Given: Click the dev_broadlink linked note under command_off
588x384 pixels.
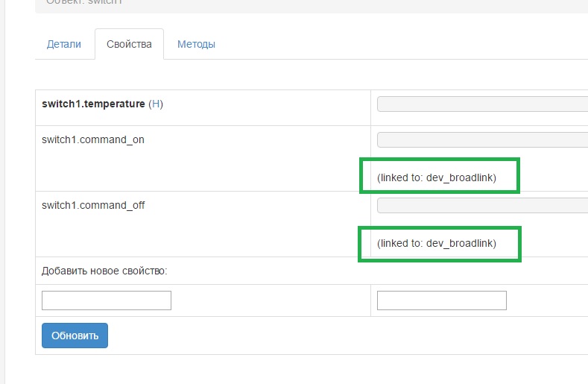Looking at the screenshot, I should tap(437, 243).
